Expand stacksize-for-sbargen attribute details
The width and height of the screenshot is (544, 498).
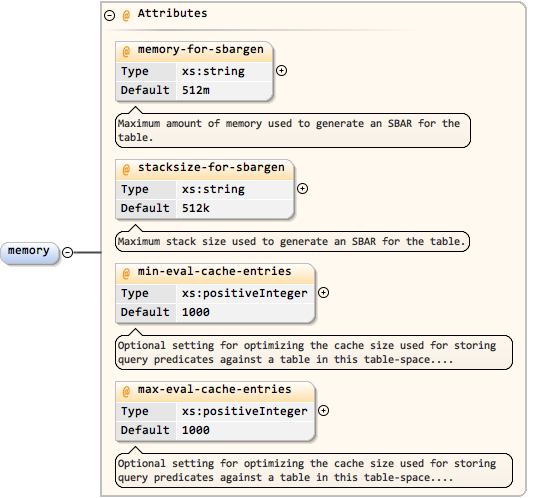pos(303,188)
